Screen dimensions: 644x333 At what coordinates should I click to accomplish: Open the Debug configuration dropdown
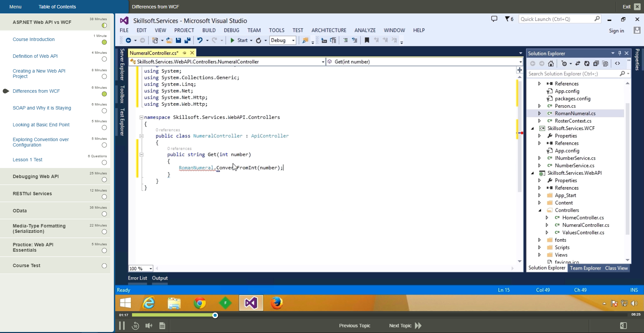click(293, 40)
